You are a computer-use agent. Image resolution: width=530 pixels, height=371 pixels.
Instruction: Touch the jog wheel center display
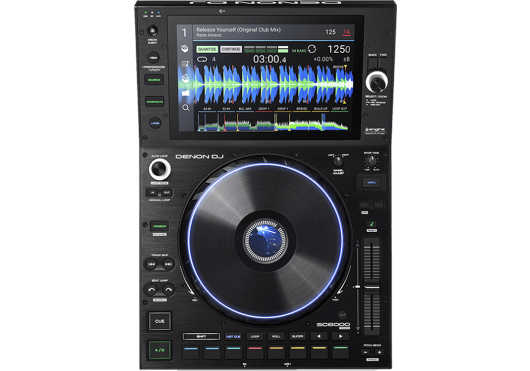coord(266,241)
